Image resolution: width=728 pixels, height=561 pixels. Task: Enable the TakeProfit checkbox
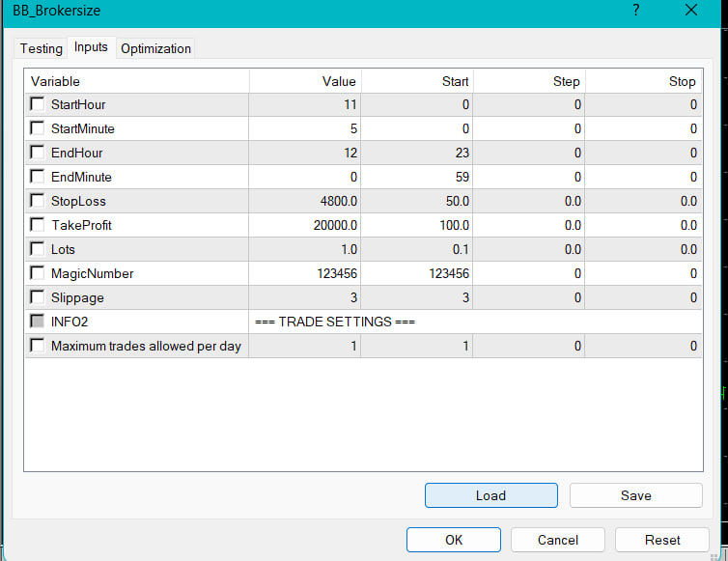click(x=38, y=225)
